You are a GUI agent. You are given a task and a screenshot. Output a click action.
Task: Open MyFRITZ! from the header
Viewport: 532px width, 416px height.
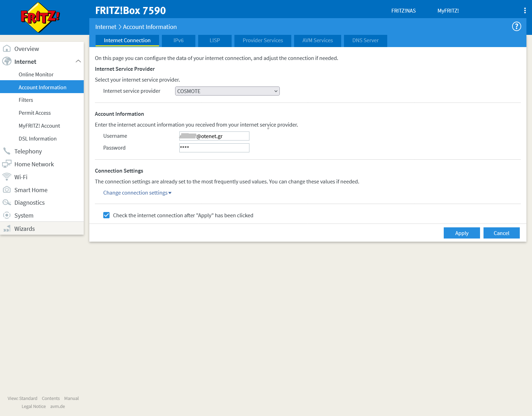[x=448, y=11]
